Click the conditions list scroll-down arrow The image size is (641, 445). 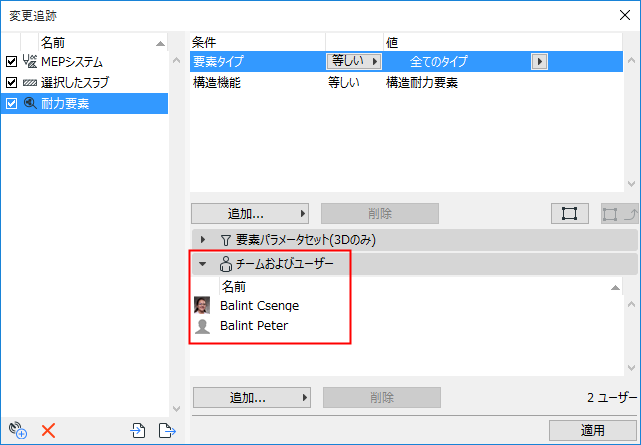[631, 184]
